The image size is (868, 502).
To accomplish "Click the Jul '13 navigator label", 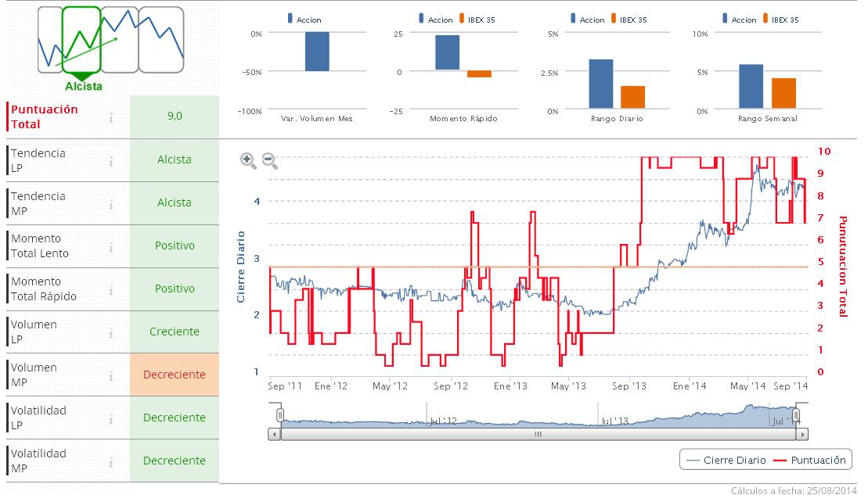I will tap(615, 421).
